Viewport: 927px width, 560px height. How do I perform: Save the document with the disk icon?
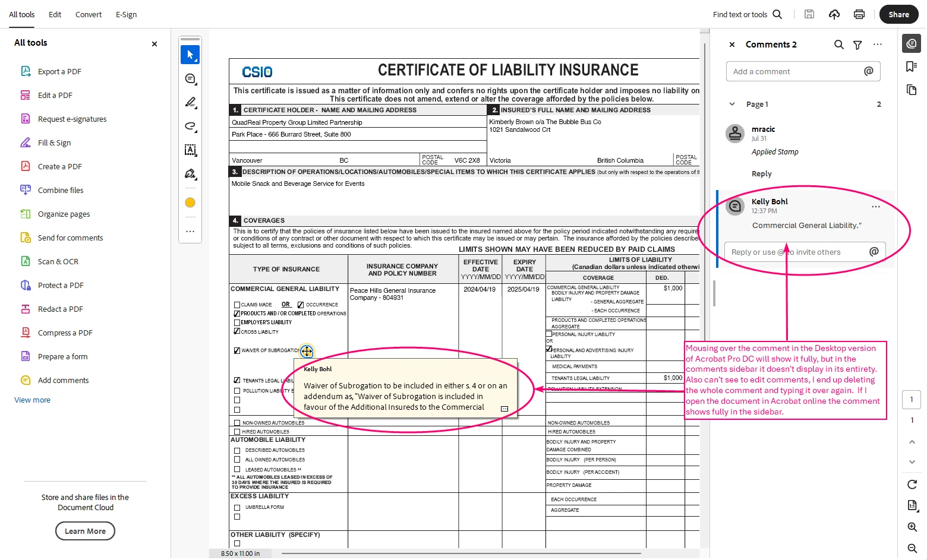click(x=809, y=14)
